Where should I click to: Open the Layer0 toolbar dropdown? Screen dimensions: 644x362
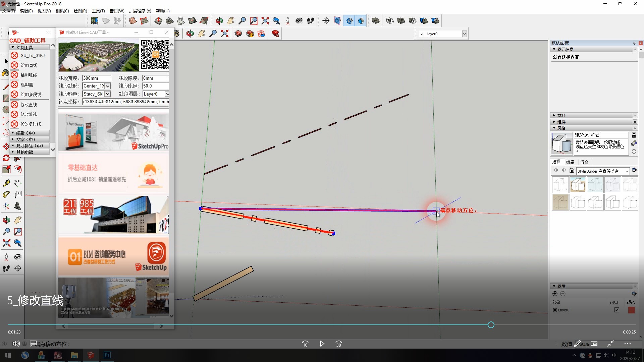465,34
